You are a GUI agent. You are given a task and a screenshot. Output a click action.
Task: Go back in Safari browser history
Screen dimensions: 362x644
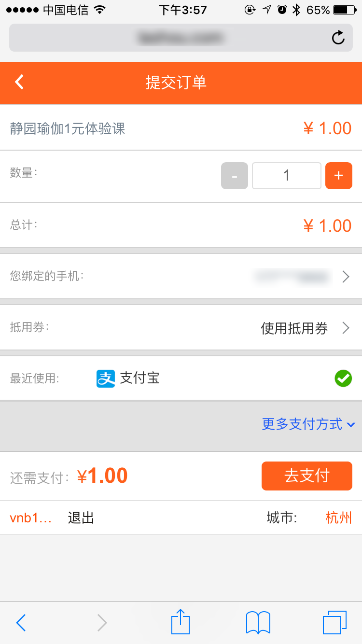click(21, 623)
